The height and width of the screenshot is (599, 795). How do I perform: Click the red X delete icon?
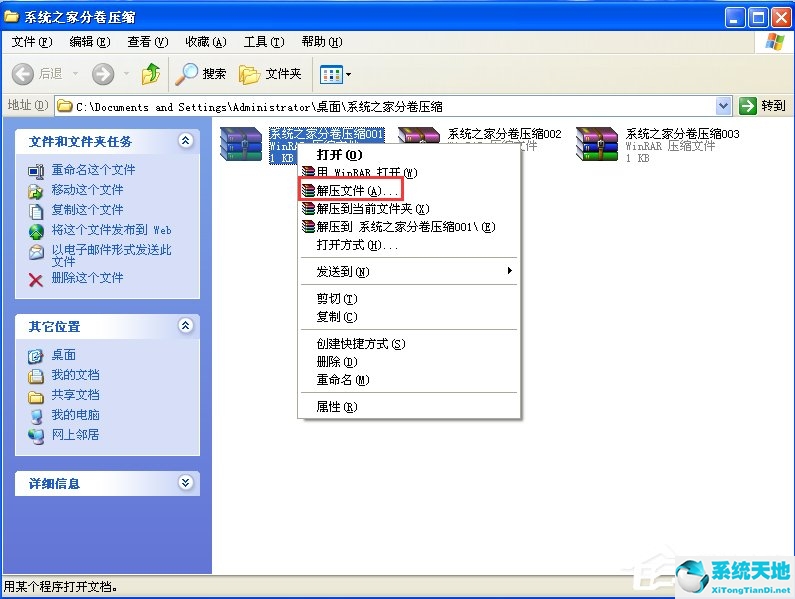35,279
